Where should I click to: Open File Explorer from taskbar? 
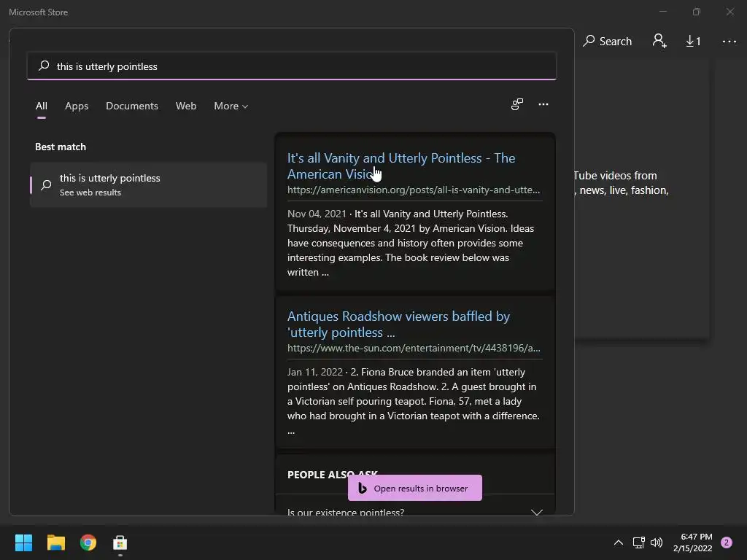(55, 542)
